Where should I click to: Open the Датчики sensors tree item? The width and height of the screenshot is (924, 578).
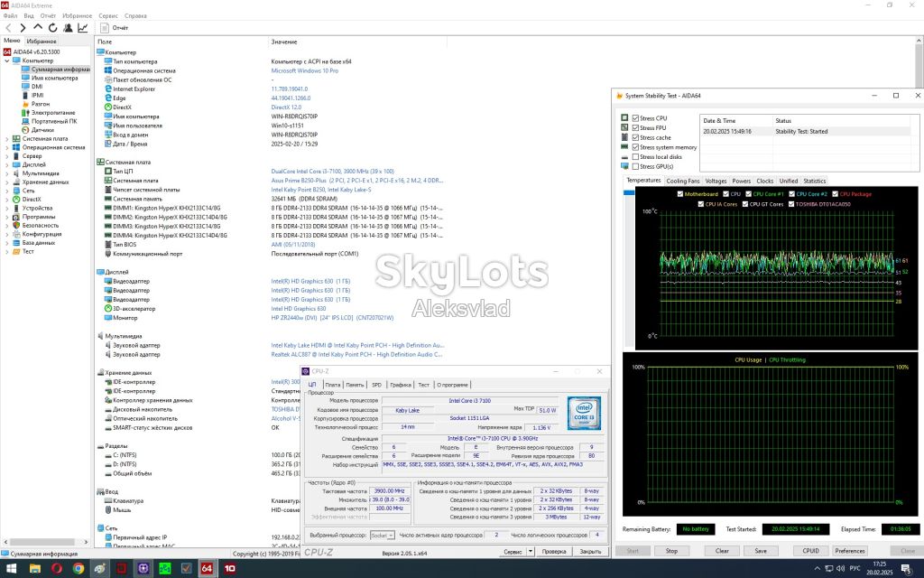42,130
